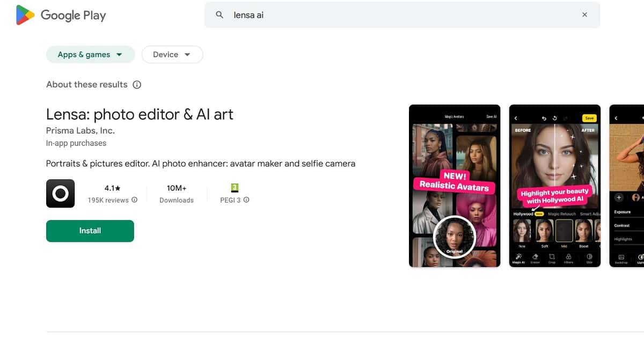Open the Prisma Labs, Inc. developer link
Viewport: 644px width, 362px height.
pyautogui.click(x=80, y=130)
